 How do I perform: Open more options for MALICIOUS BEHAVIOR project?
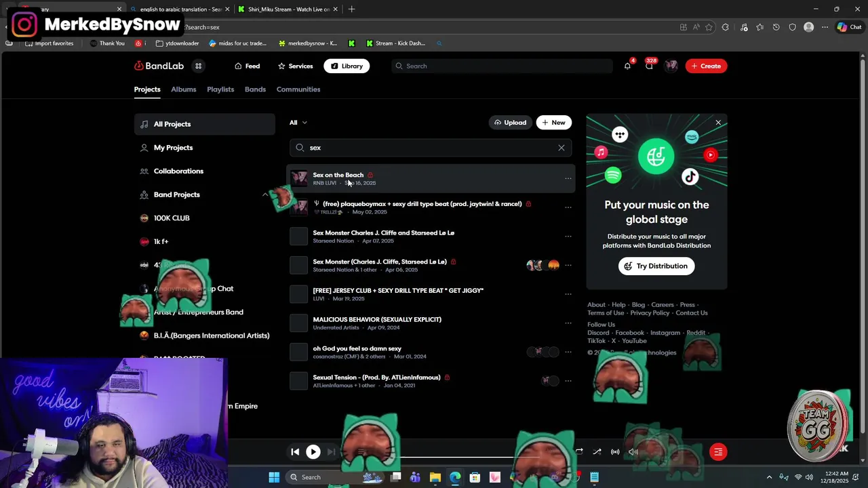pos(568,323)
